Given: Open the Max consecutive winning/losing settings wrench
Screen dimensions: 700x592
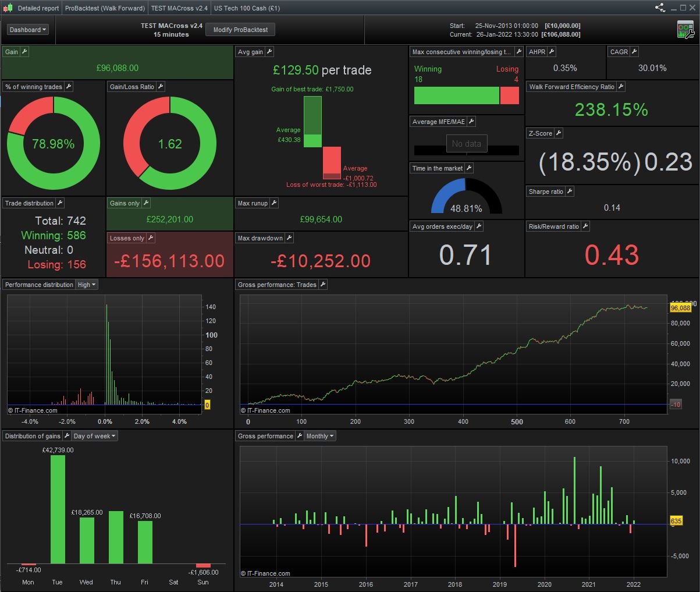Looking at the screenshot, I should (x=518, y=52).
